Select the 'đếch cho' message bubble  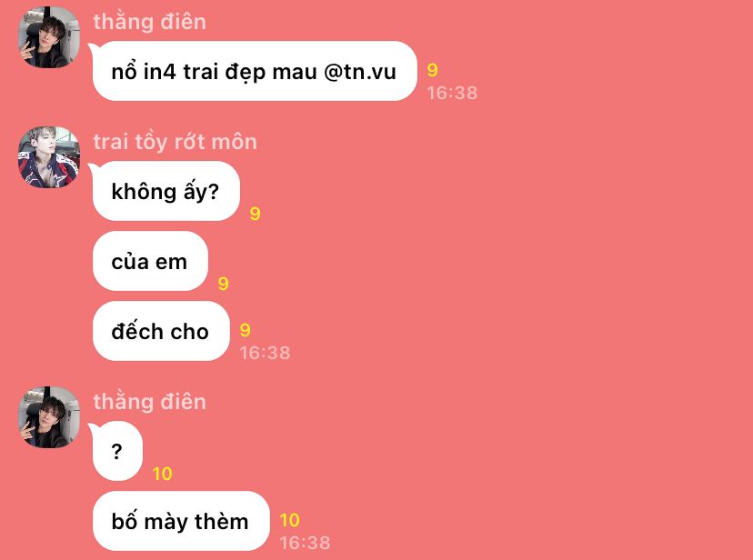(x=161, y=331)
